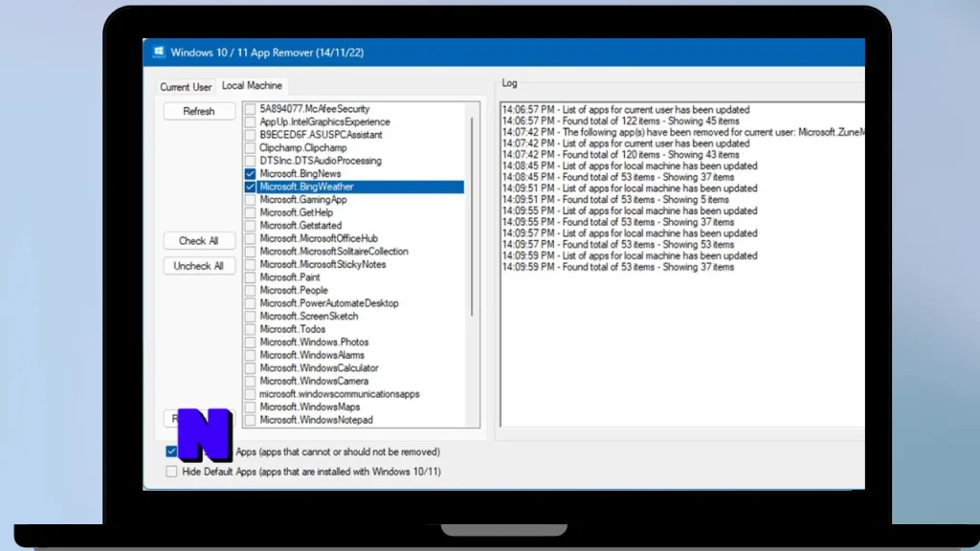
Task: Click log line 'Found total of 122 items'
Action: click(x=620, y=121)
